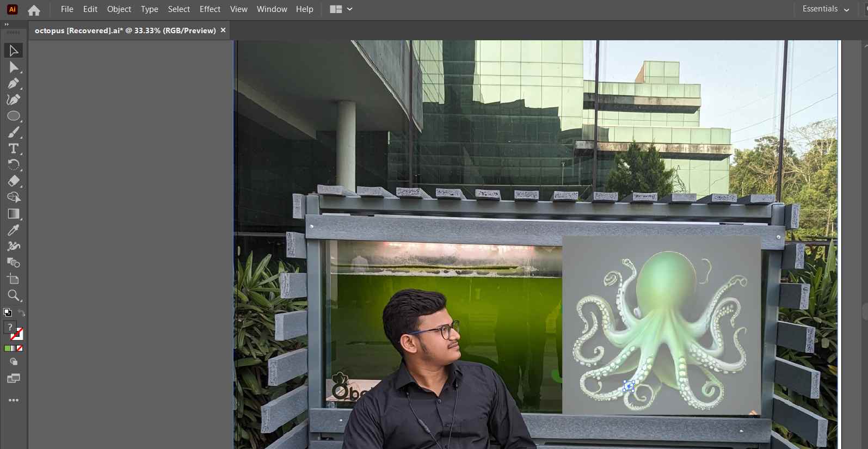The height and width of the screenshot is (449, 868).
Task: Click the Default Fill and Stroke icon
Action: click(7, 312)
